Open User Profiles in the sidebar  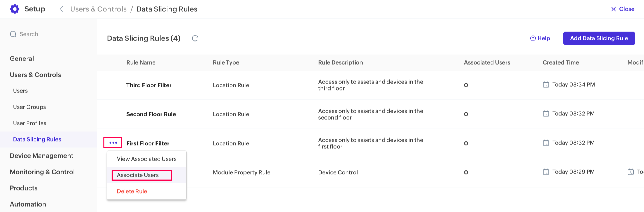click(29, 123)
